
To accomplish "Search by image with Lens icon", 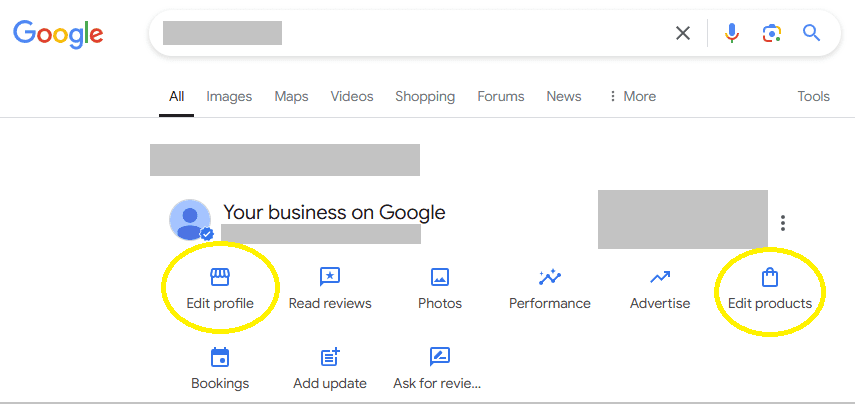I will 771,34.
